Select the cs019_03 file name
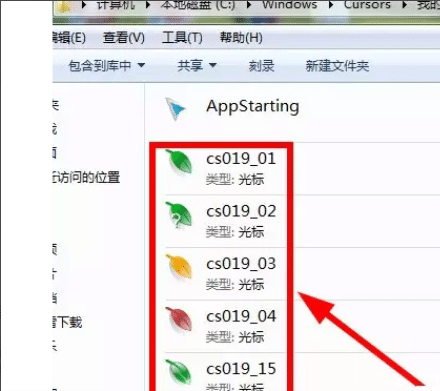The image size is (440, 391). pos(241,264)
